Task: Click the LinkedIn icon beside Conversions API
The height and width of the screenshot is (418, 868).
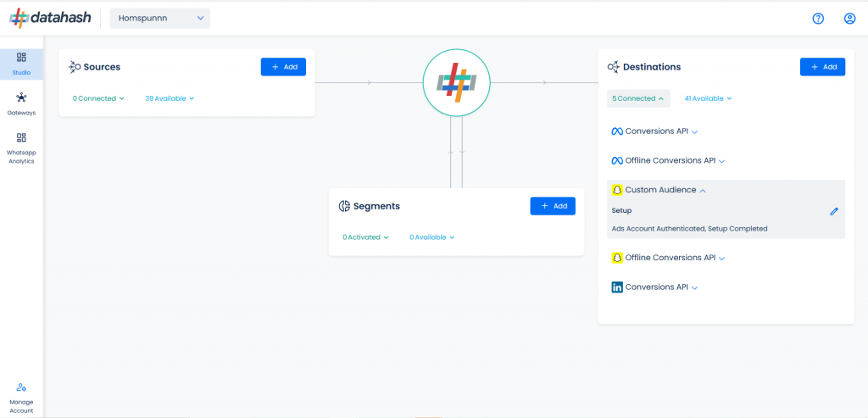Action: tap(617, 287)
